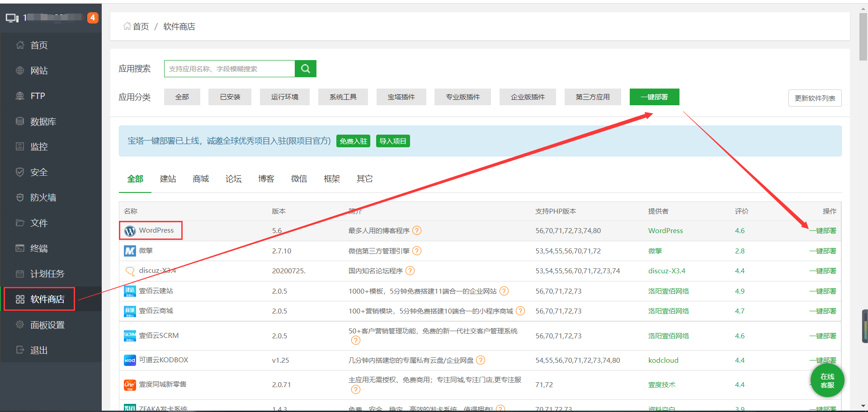Click 一键部署 link in 壹佰云商城 row
The height and width of the screenshot is (412, 868).
pos(823,311)
